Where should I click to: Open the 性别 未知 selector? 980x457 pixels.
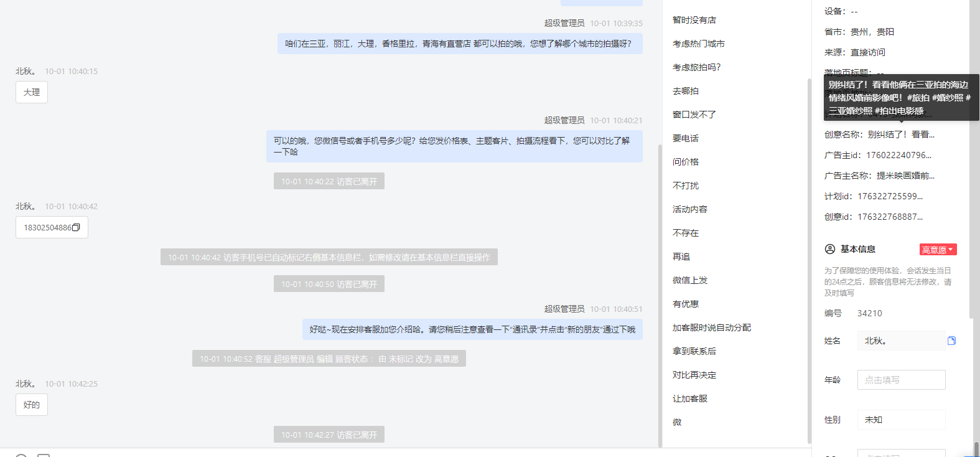click(901, 420)
